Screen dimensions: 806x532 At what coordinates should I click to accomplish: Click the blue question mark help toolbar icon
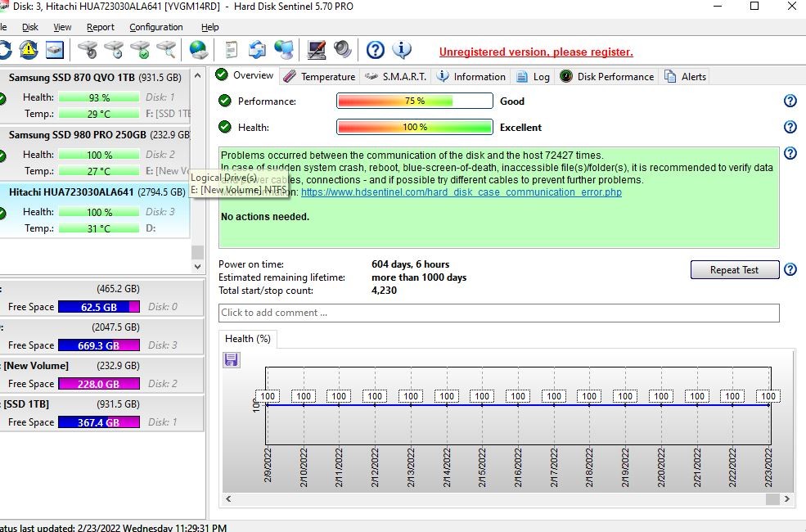[376, 50]
